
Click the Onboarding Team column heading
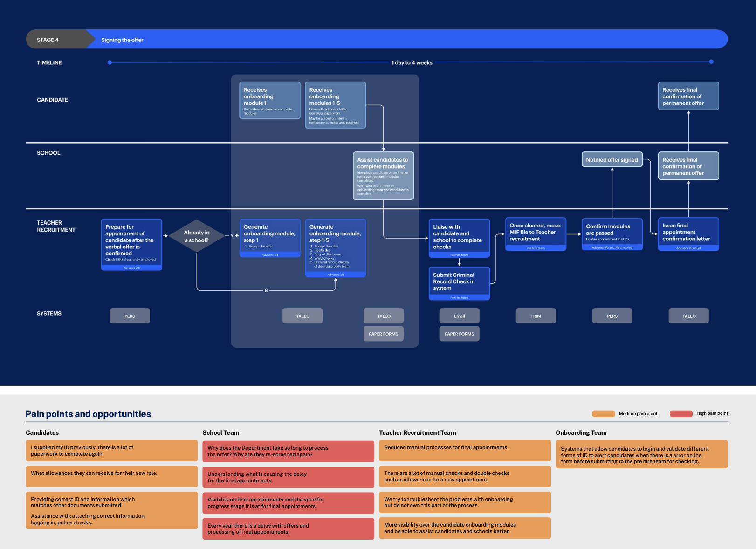581,432
